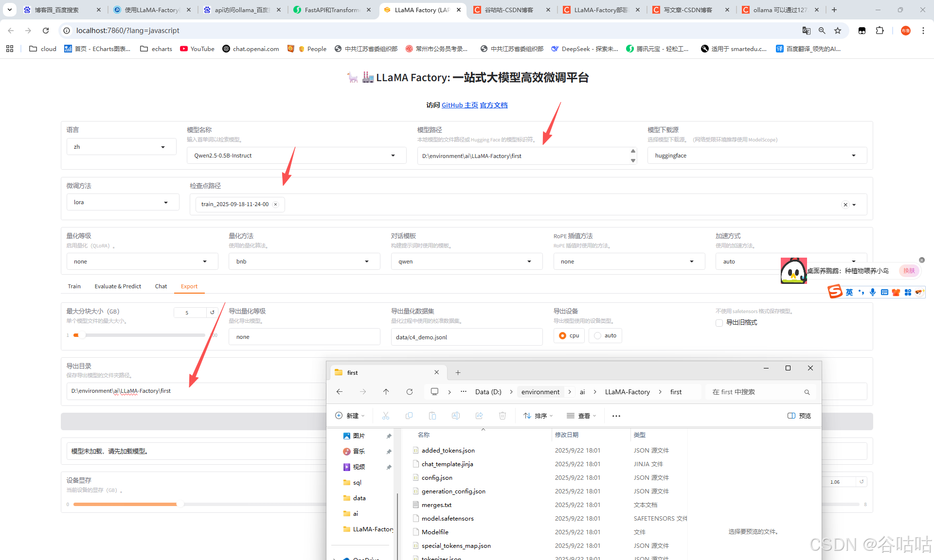The width and height of the screenshot is (934, 560).
Task: Click the Paste icon in Explorer toolbar
Action: click(x=432, y=416)
